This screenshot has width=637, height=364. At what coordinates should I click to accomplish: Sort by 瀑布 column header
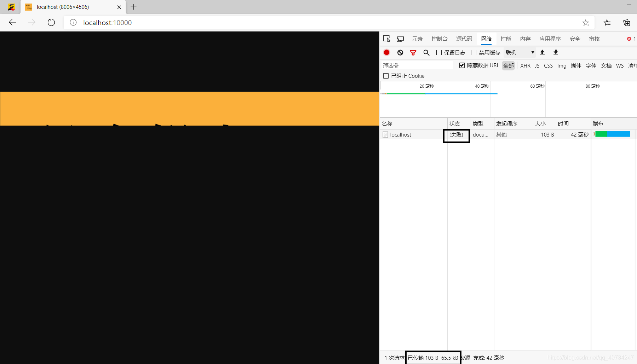(614, 123)
